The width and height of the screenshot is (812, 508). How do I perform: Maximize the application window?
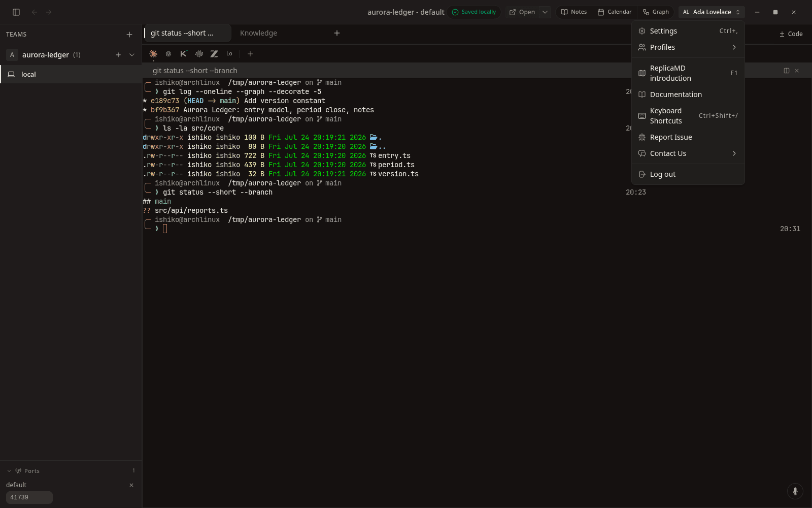point(775,12)
